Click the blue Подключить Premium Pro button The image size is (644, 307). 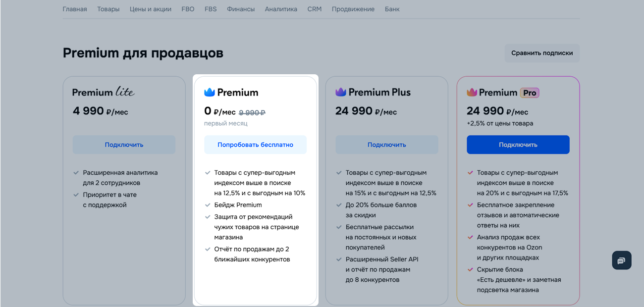(518, 145)
